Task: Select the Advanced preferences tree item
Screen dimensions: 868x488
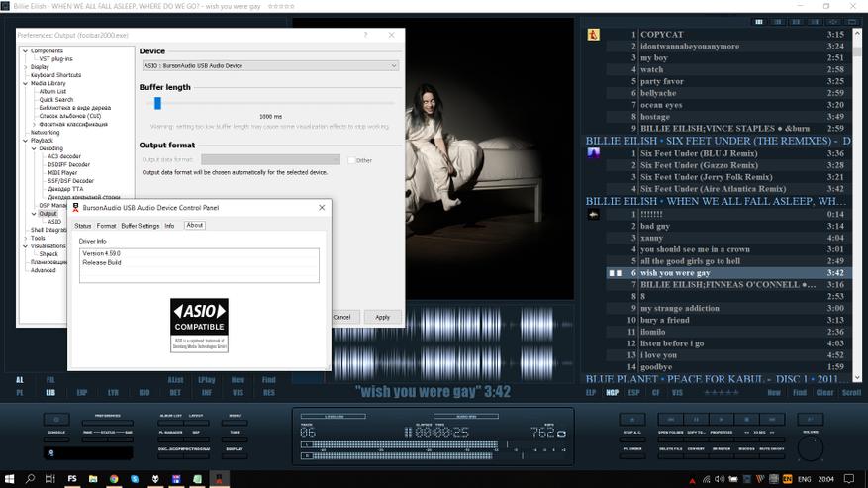Action: point(44,270)
